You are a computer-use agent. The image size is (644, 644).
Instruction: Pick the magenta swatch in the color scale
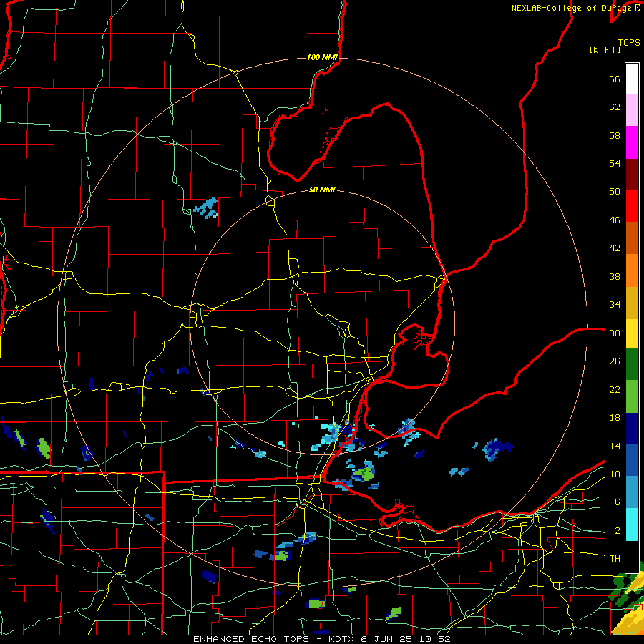(632, 142)
